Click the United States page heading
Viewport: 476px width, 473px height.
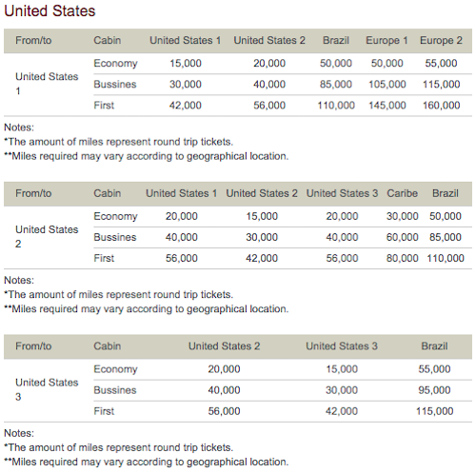tap(50, 10)
